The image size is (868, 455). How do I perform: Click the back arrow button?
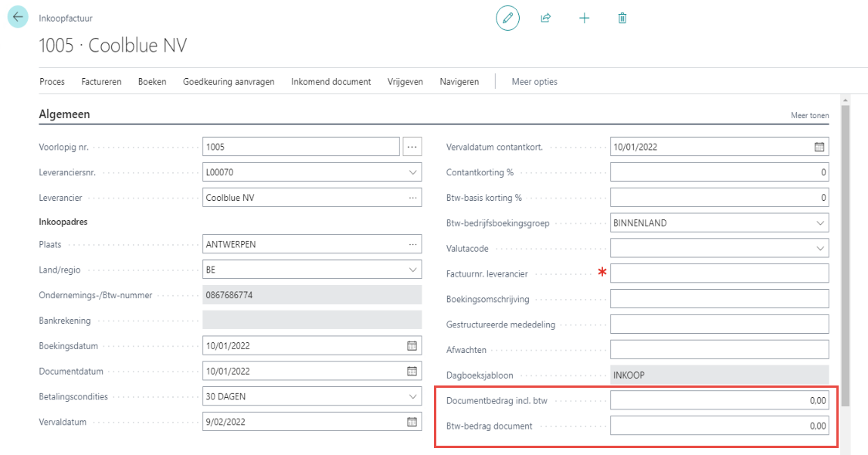[19, 17]
